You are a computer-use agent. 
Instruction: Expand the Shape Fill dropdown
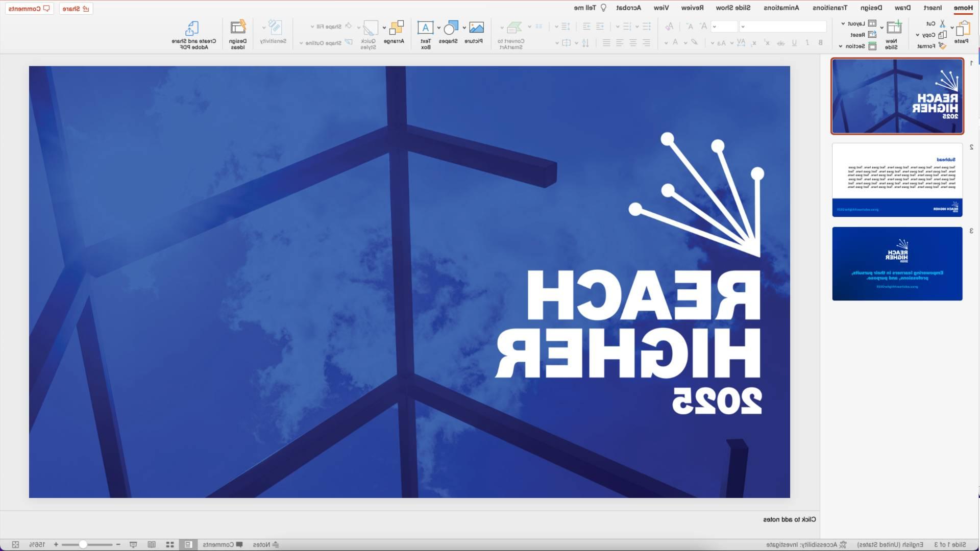(312, 27)
